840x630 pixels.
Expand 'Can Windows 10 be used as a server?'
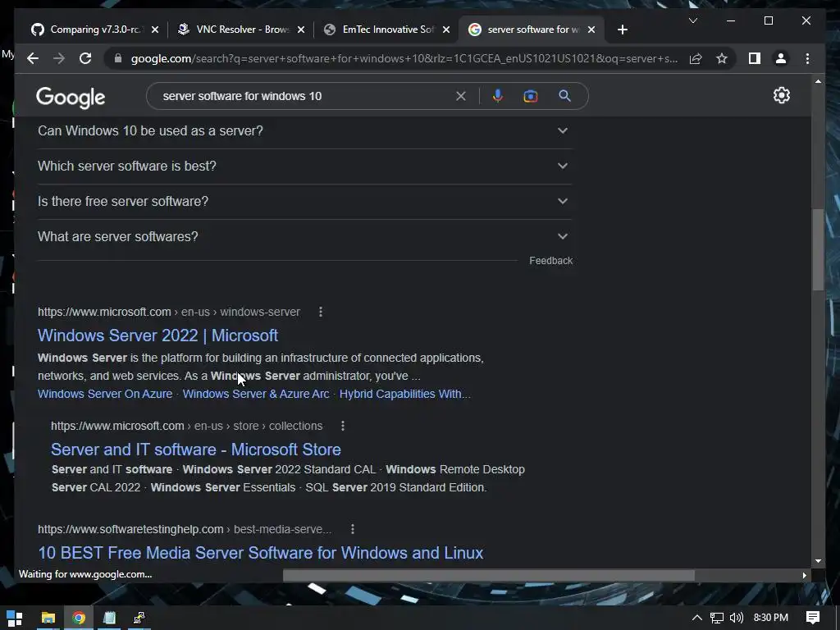304,130
